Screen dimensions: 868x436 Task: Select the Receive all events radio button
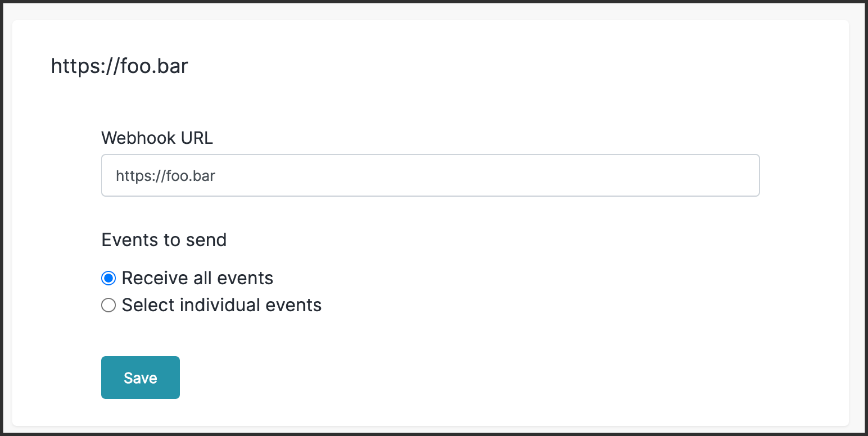[108, 278]
